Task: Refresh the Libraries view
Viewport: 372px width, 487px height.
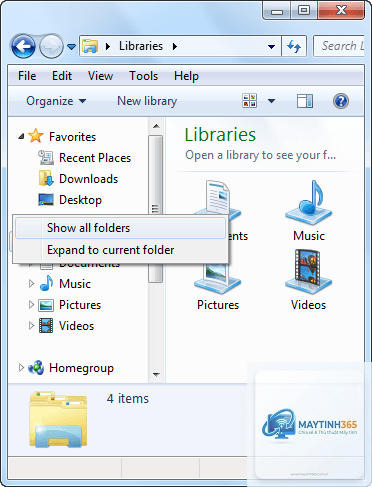Action: (x=294, y=46)
